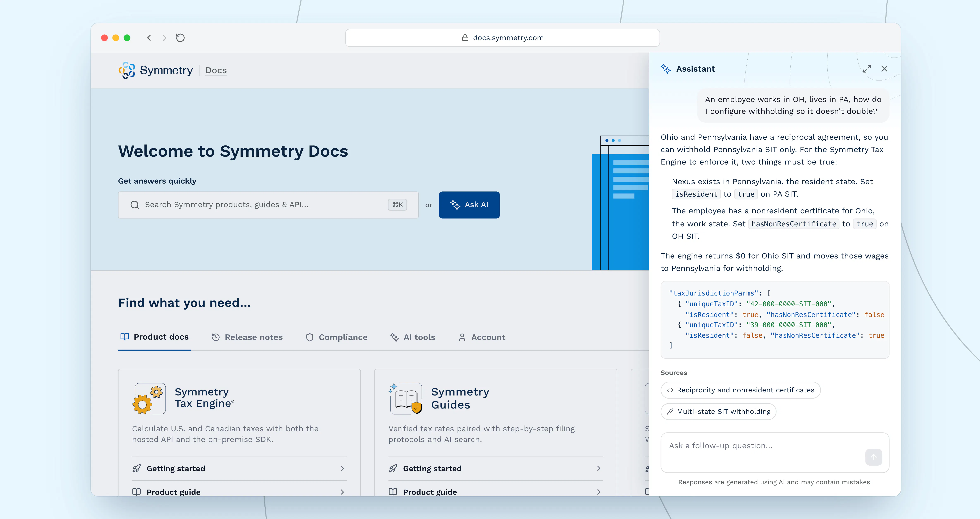
Task: Open the Account tab
Action: click(x=482, y=337)
